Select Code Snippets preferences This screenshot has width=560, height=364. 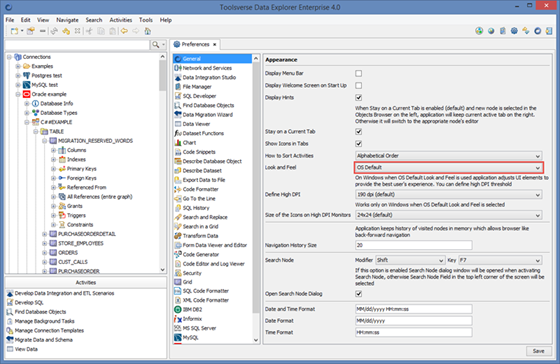[199, 152]
